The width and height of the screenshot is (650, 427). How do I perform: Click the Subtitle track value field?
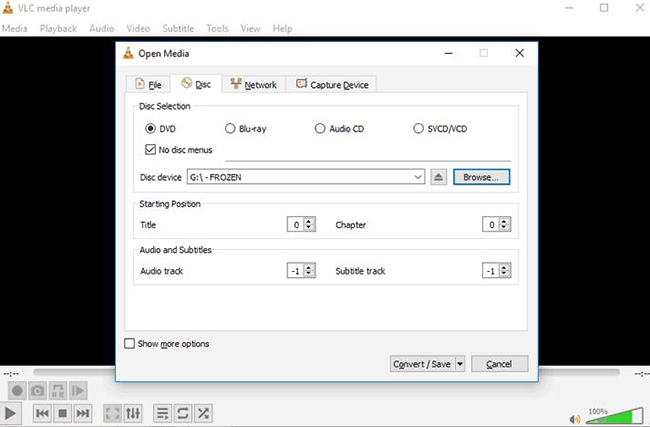[491, 271]
